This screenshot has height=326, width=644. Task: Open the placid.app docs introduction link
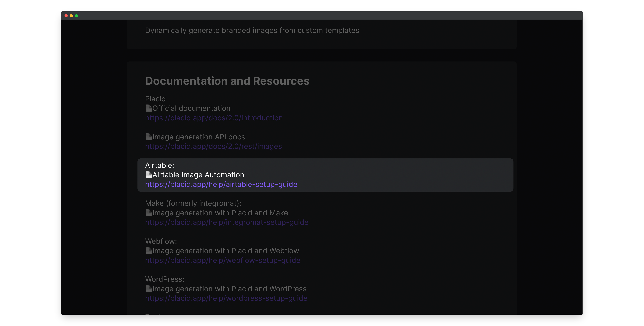[214, 118]
